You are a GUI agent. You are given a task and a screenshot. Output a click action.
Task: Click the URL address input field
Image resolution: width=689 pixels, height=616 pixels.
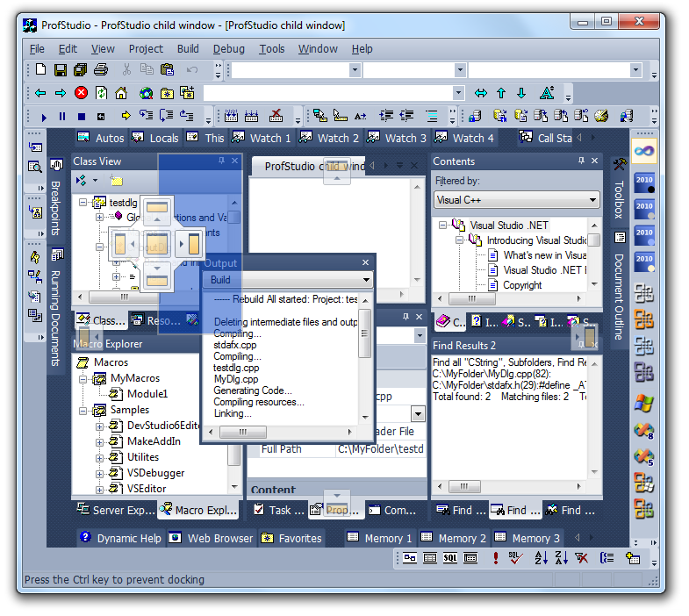coord(327,93)
